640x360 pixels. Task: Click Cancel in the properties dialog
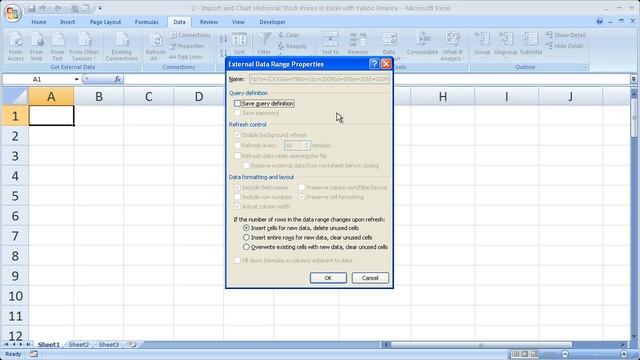(370, 278)
